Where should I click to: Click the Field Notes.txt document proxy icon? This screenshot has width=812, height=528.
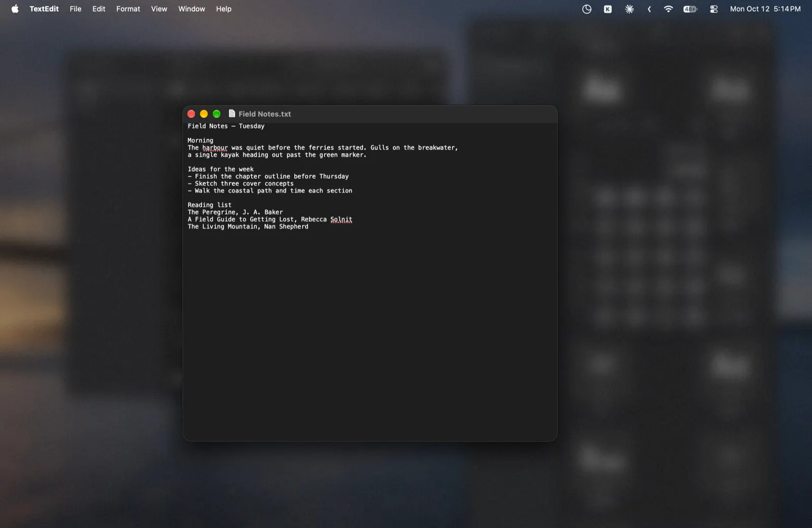coord(232,114)
